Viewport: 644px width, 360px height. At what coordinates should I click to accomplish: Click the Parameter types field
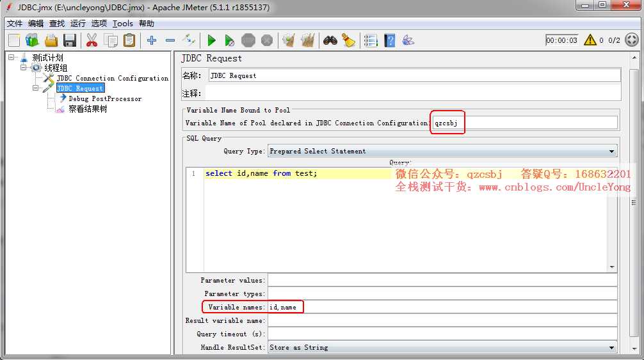coord(442,293)
